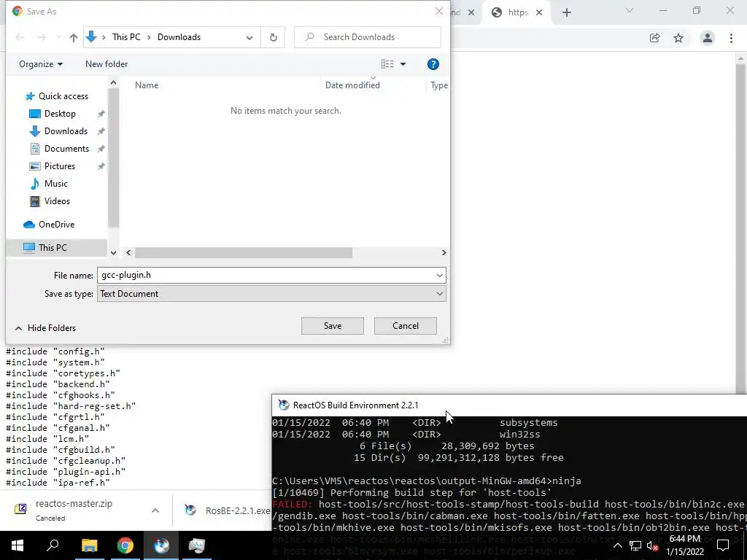
Task: Expand reactos-master.zip download options chevron
Action: (x=155, y=510)
